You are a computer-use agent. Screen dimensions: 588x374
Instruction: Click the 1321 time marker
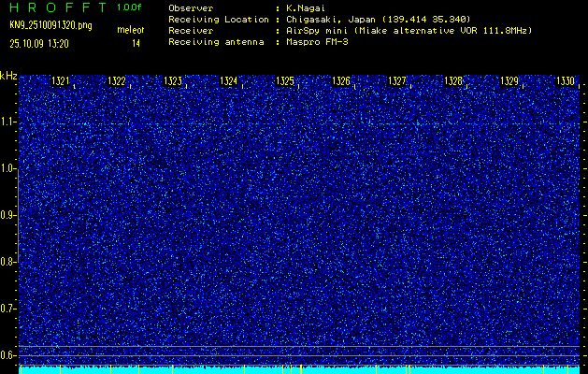[61, 81]
